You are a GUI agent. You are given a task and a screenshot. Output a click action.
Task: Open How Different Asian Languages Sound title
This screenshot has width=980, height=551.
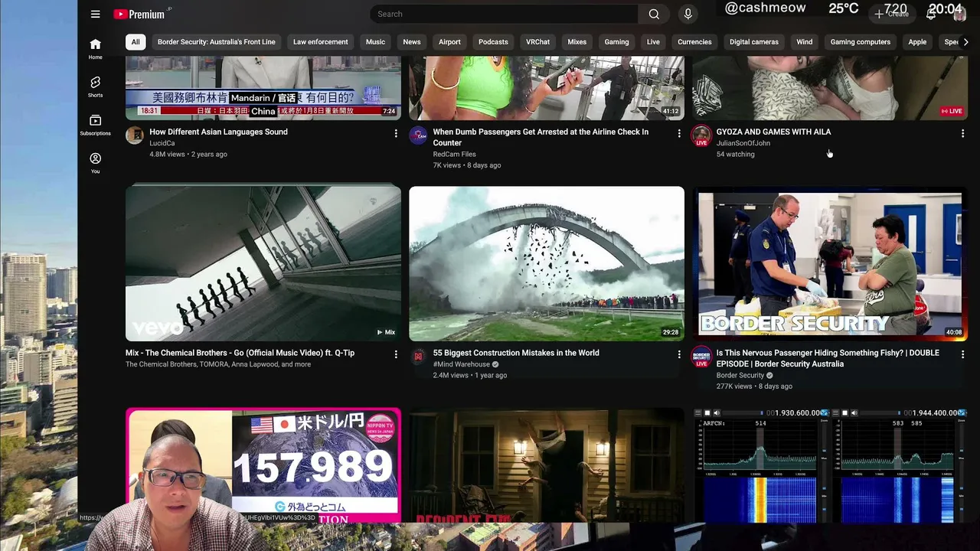coord(218,132)
